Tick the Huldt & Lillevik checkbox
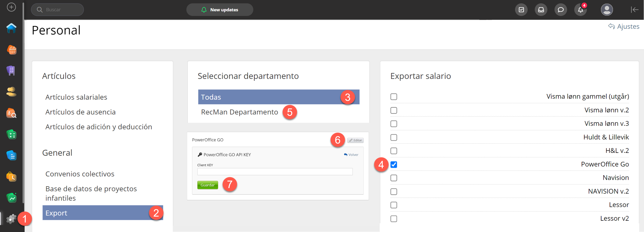 click(x=394, y=137)
